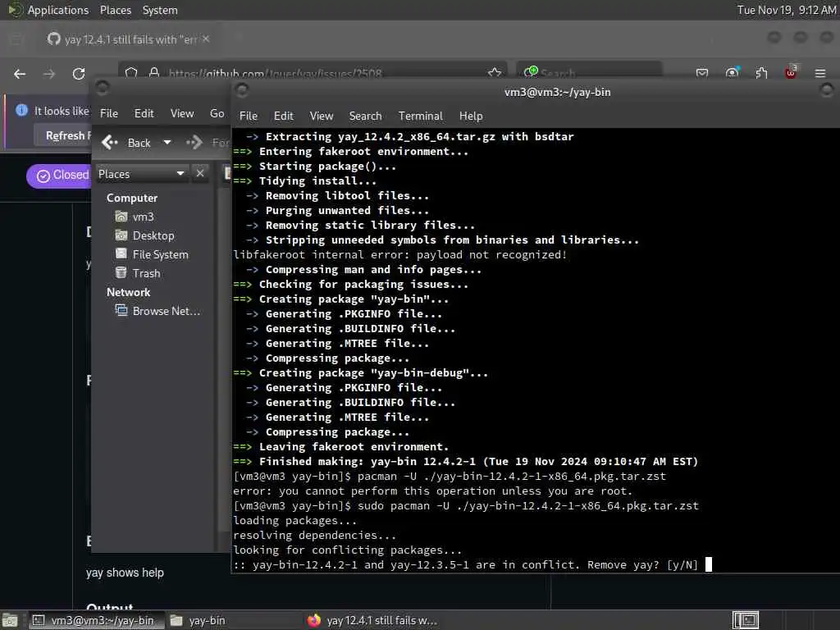840x630 pixels.
Task: Select vm3 home folder in sidebar
Action: [135, 217]
